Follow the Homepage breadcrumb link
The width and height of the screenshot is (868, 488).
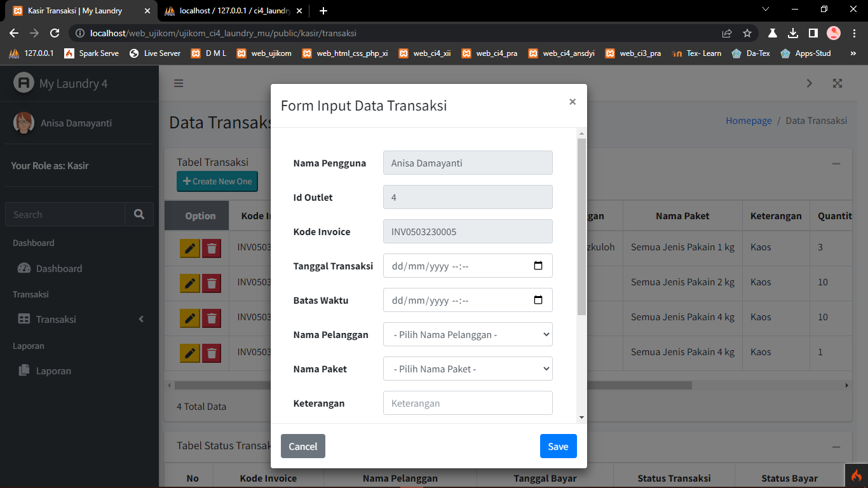(x=749, y=120)
